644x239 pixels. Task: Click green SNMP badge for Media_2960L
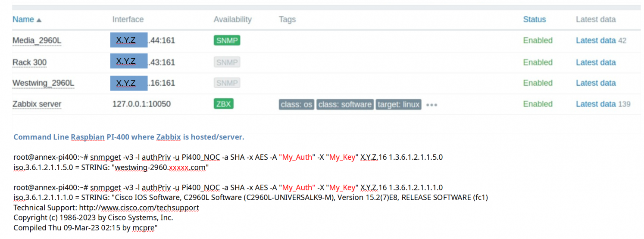pos(227,40)
